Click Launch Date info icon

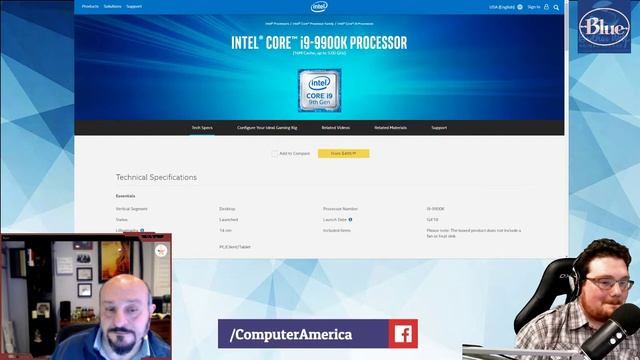pyautogui.click(x=350, y=220)
